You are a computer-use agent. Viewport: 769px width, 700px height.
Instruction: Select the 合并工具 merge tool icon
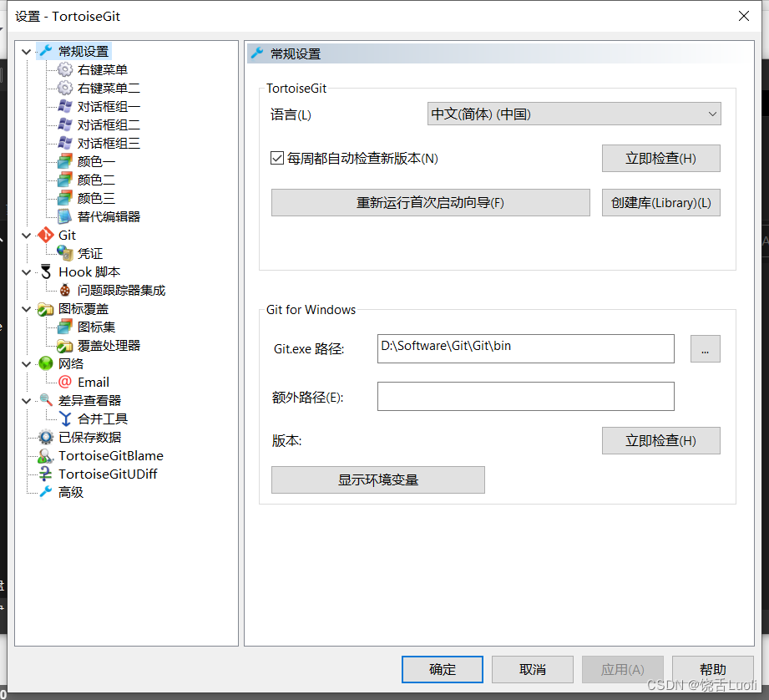click(x=93, y=418)
